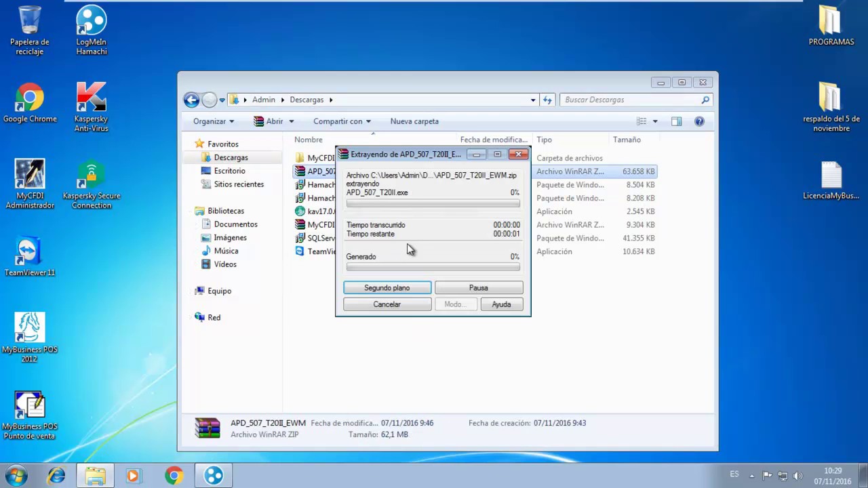Open Vídeos library

click(x=225, y=264)
